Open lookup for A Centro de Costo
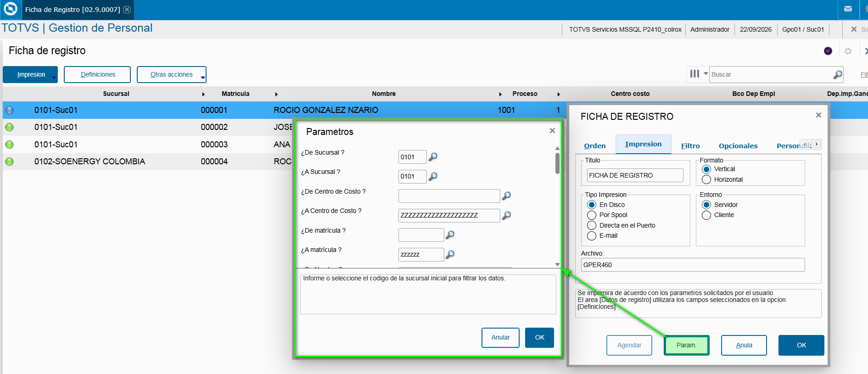 506,215
